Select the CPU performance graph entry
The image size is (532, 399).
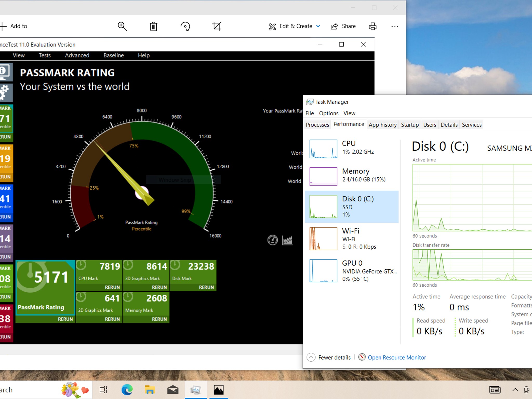(x=352, y=149)
